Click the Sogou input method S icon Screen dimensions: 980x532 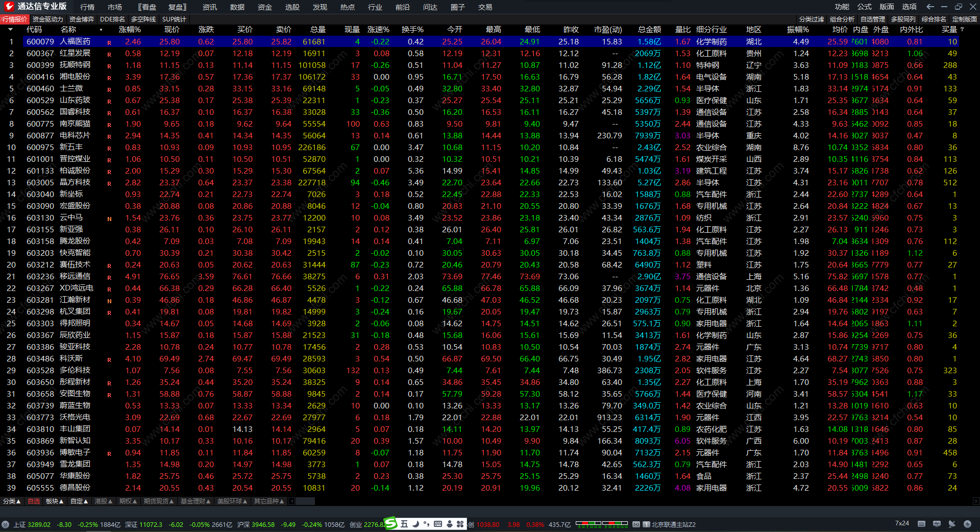[391, 523]
